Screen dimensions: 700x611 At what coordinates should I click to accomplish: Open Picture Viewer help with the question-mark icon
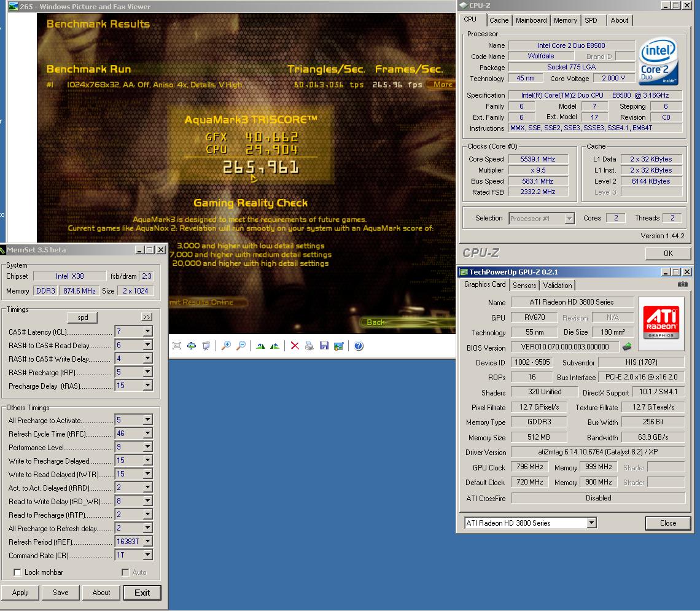(359, 346)
